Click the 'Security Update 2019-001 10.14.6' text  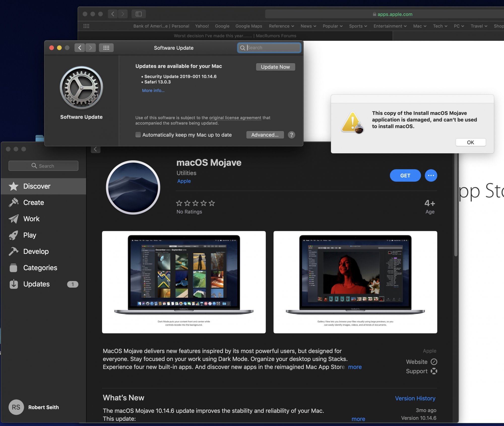click(180, 76)
